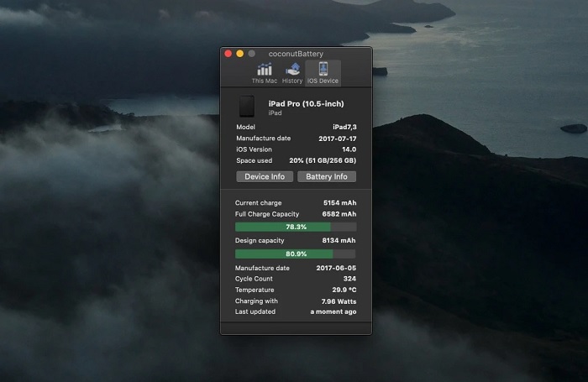This screenshot has width=588, height=382.
Task: Open the This Mac tab
Action: pyautogui.click(x=265, y=73)
